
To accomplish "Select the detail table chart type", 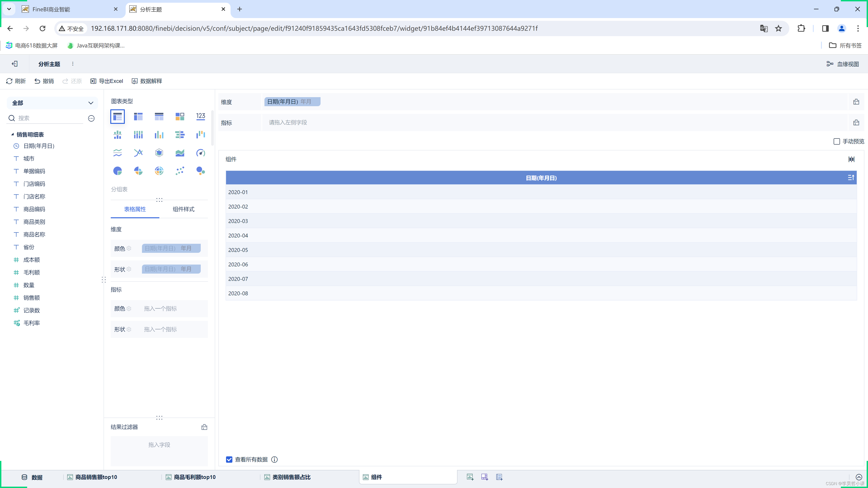I will click(x=159, y=117).
